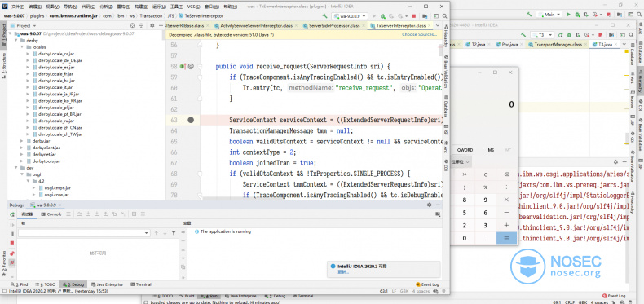Add a new watch with plus icon

[x=183, y=232]
